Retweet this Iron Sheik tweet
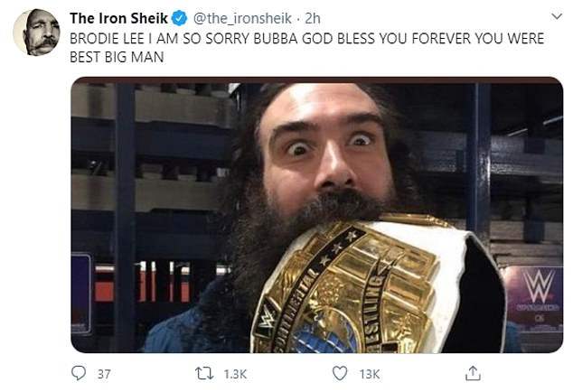 click(204, 374)
